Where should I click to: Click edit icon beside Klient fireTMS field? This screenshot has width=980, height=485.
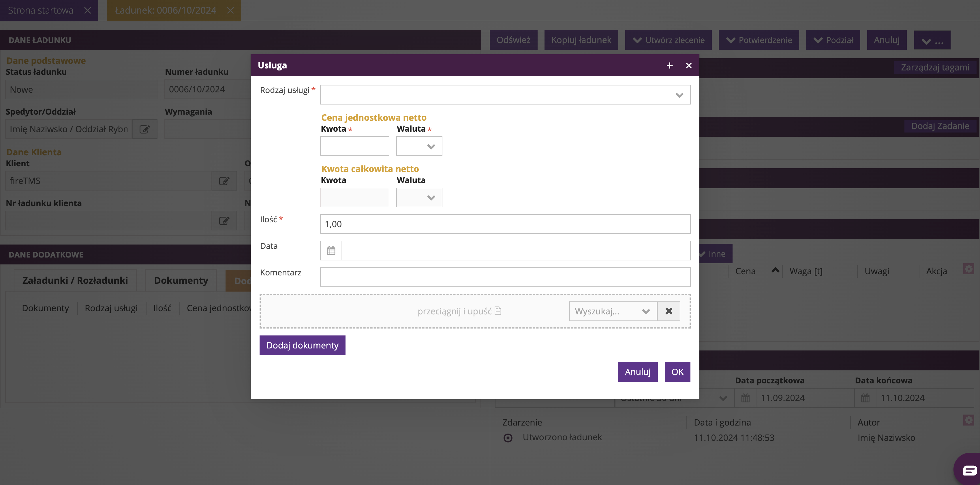click(x=224, y=181)
